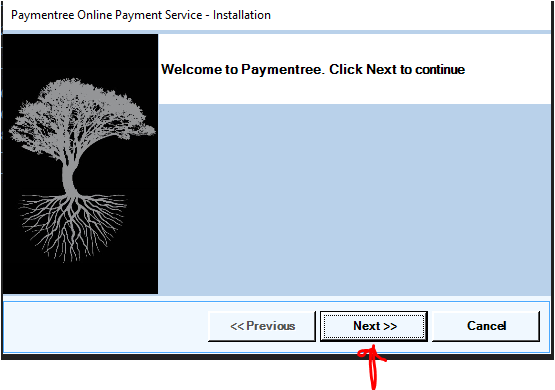Click the installer window title text
This screenshot has height=390, width=555.
click(141, 15)
